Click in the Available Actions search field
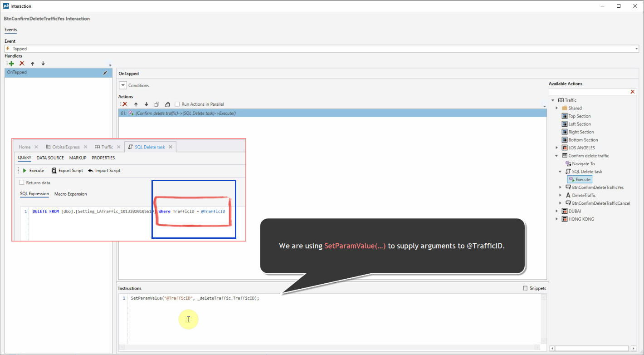The image size is (644, 355). pyautogui.click(x=589, y=92)
